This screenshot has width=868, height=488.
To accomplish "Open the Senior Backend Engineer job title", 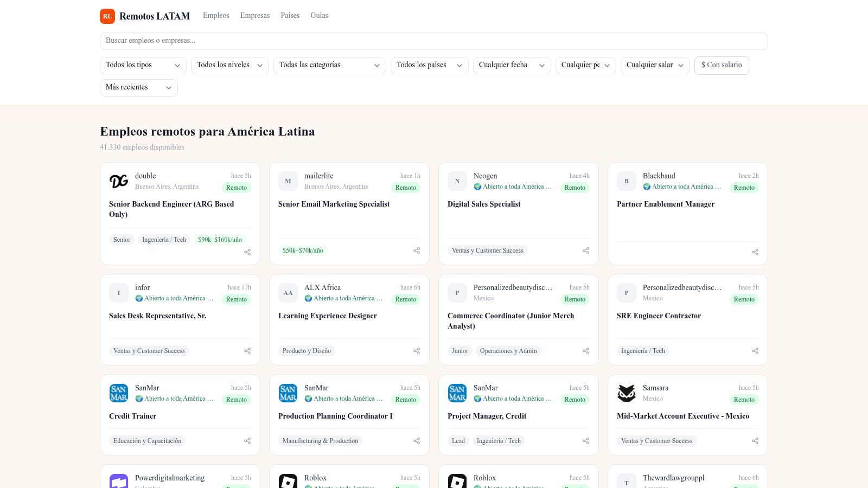I will (171, 209).
